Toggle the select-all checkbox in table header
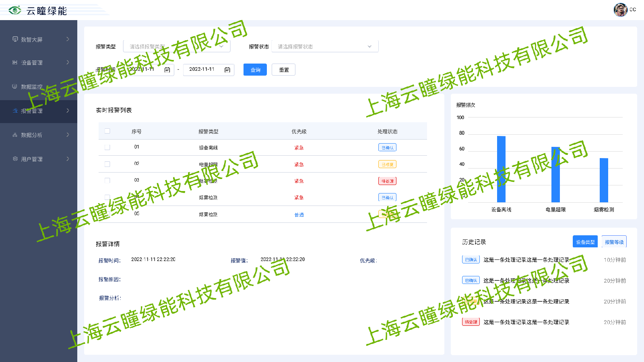The image size is (644, 362). (107, 131)
